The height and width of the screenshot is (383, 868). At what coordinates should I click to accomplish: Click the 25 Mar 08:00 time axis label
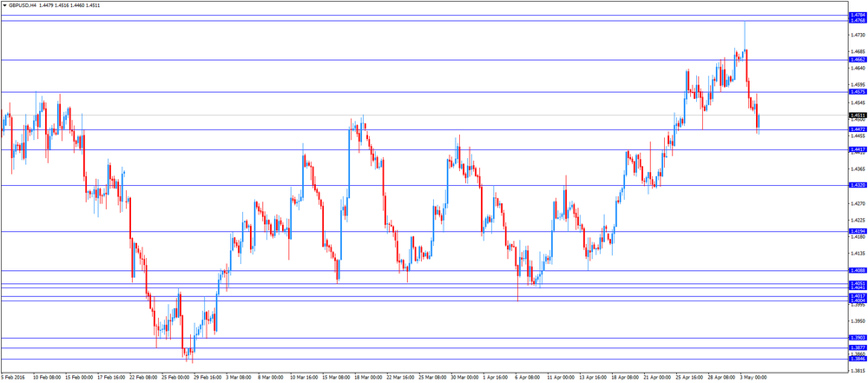pyautogui.click(x=432, y=378)
